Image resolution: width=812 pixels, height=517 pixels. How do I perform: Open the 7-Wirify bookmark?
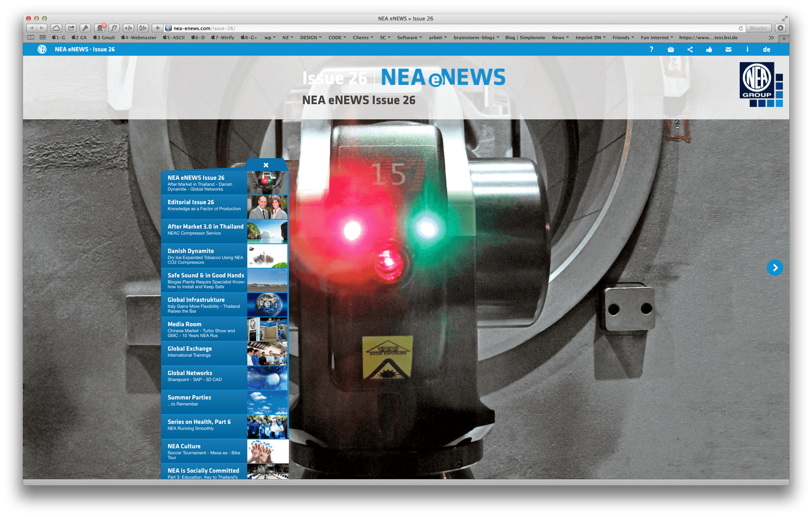(222, 38)
